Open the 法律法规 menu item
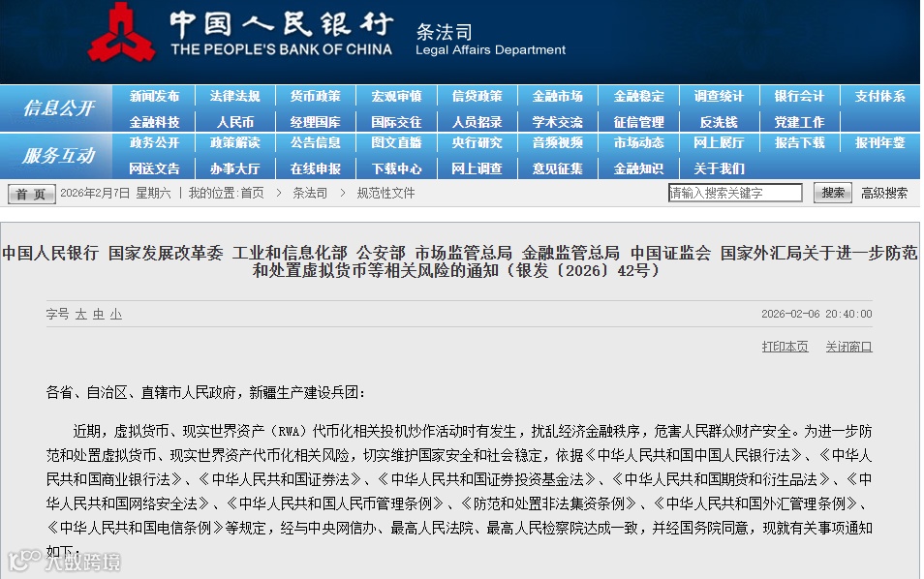Viewport: 924px width, 579px height. (x=235, y=96)
